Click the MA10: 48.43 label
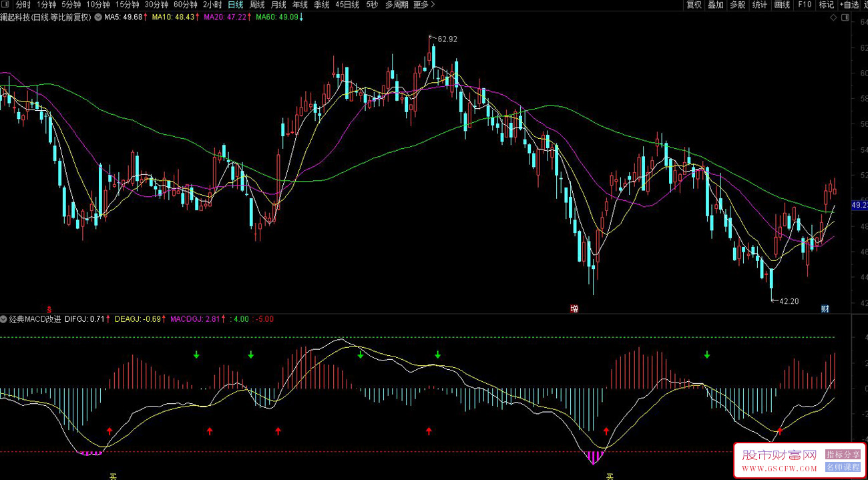This screenshot has width=868, height=480. point(173,17)
